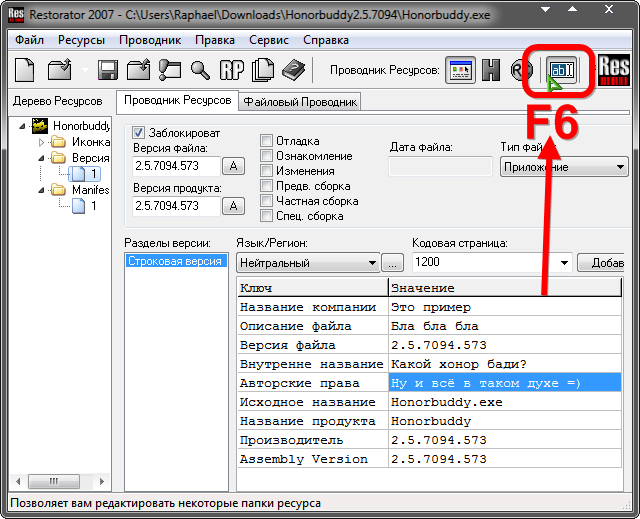Select item 1 under Manifest folder

click(x=84, y=206)
